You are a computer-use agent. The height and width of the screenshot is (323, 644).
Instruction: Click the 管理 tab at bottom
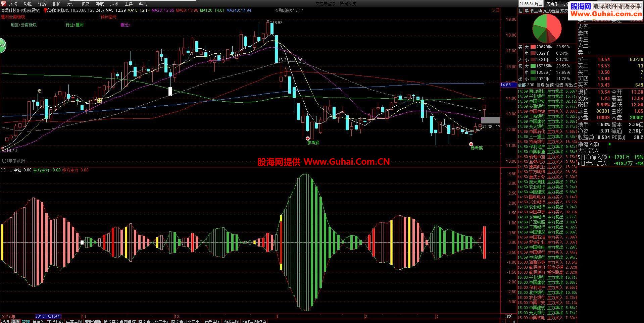pyautogui.click(x=26, y=321)
